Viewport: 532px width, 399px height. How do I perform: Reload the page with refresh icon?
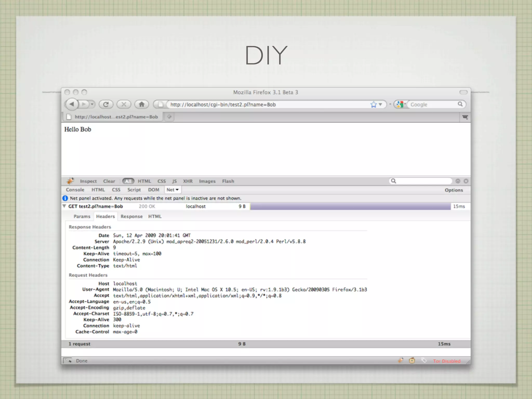click(x=106, y=104)
